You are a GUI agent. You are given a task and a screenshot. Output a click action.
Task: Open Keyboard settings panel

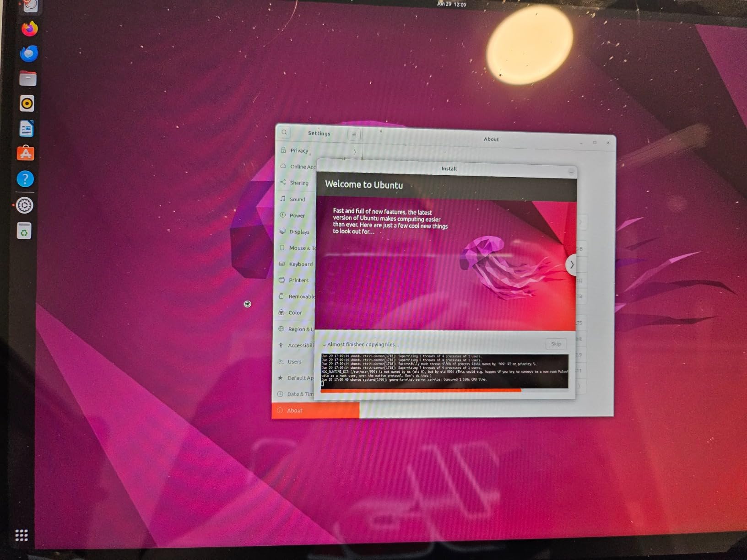pos(295,264)
